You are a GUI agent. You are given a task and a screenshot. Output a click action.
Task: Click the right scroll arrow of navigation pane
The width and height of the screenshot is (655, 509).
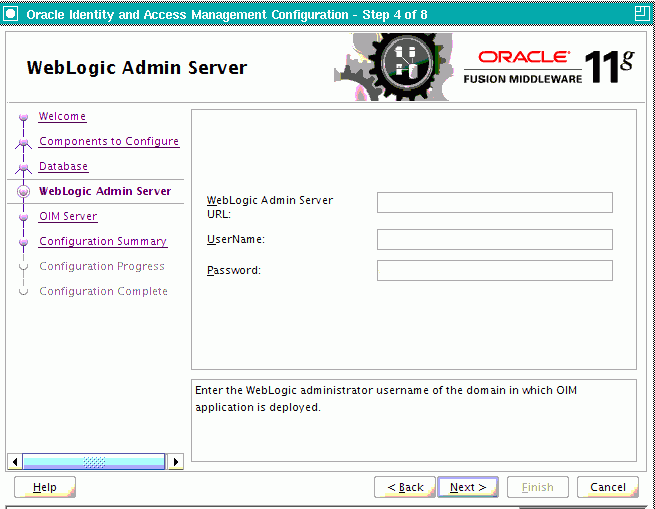click(175, 462)
